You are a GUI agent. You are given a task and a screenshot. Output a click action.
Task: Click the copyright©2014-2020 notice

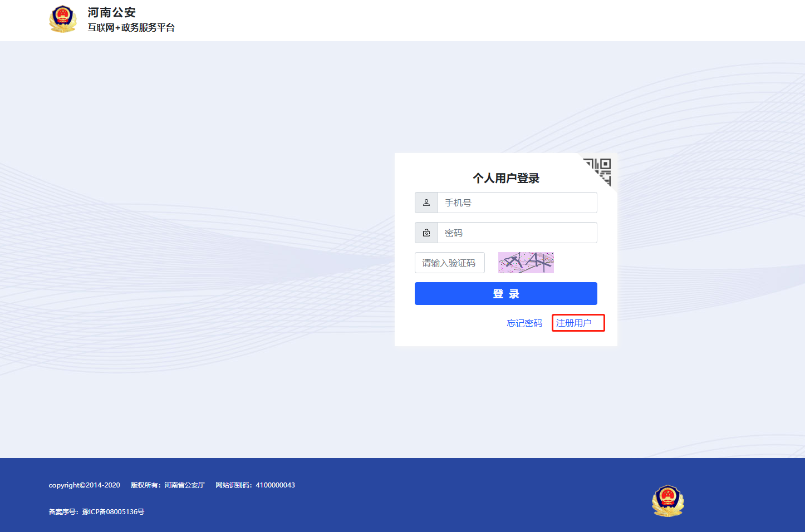(84, 485)
